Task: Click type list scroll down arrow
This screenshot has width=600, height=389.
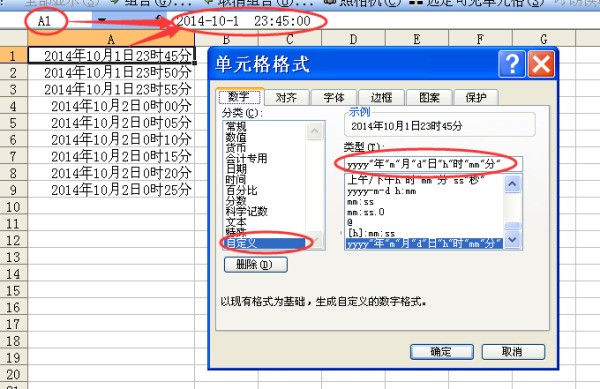Action: tap(512, 239)
